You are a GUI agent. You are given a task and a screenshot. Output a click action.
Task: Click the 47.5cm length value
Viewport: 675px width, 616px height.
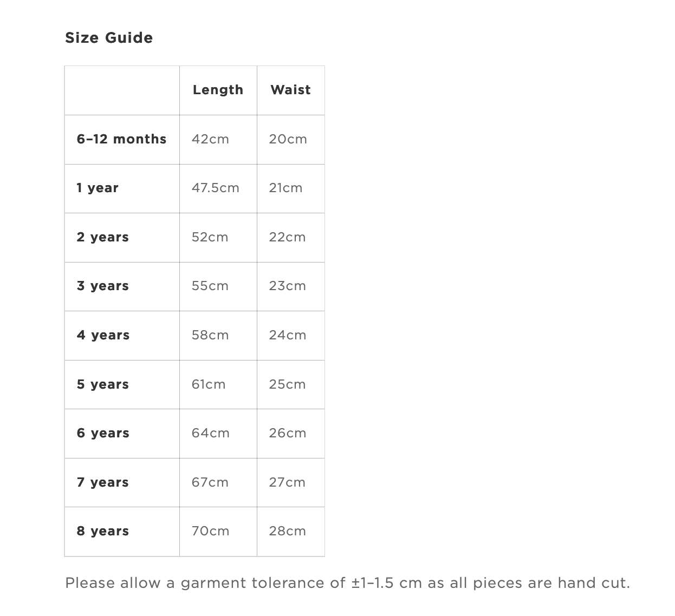coord(215,188)
